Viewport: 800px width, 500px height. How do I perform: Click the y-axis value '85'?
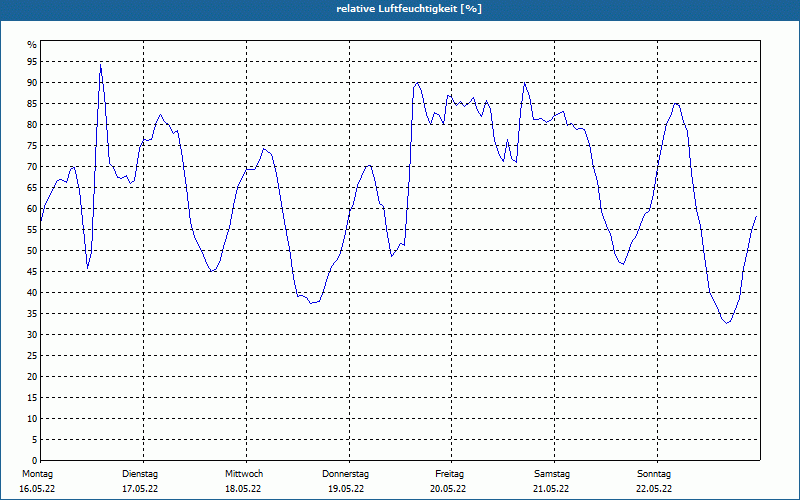[x=32, y=104]
